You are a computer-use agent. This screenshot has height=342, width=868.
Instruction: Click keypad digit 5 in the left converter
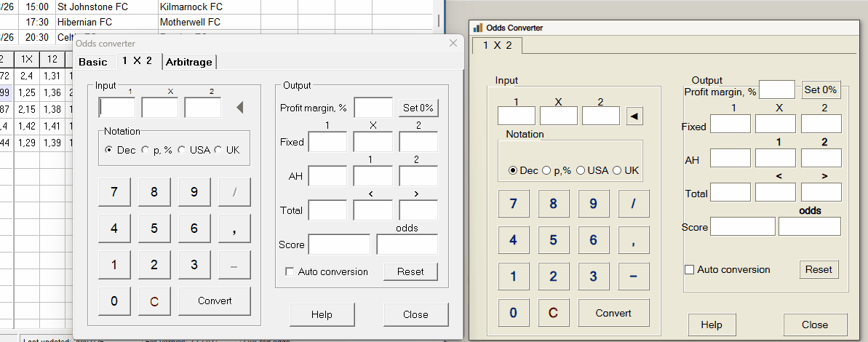[154, 228]
